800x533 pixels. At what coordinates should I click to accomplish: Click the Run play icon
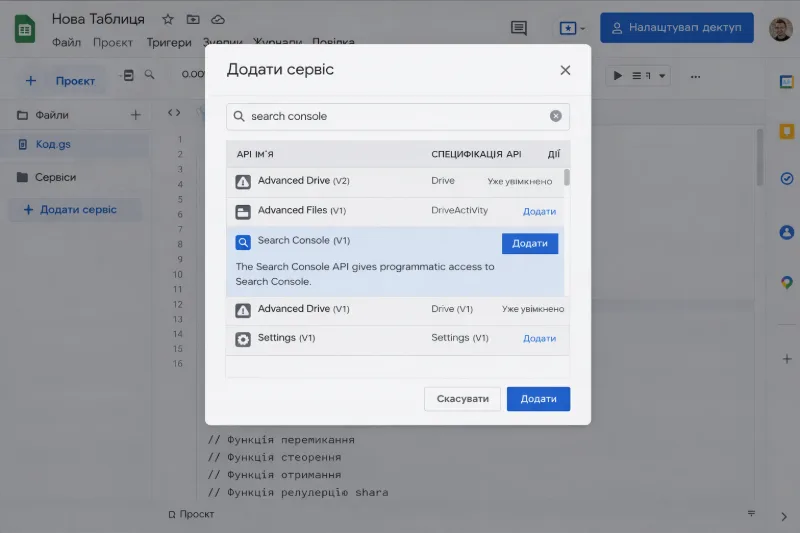pos(617,76)
